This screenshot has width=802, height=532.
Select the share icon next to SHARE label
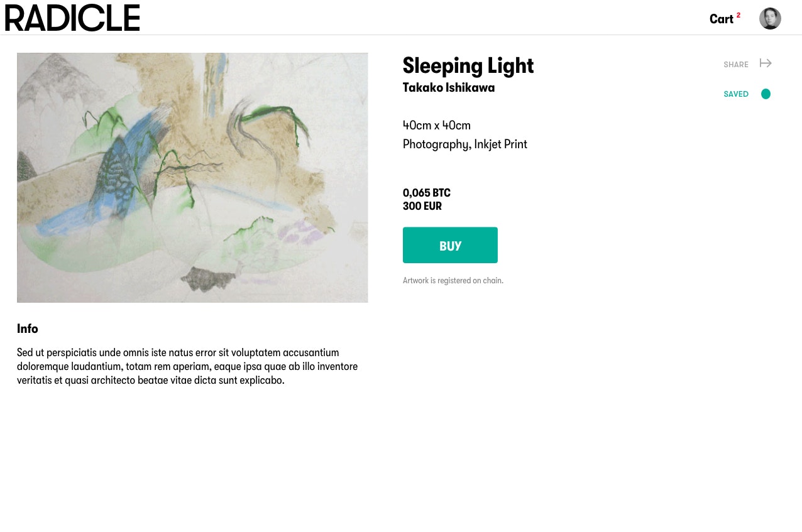[766, 63]
